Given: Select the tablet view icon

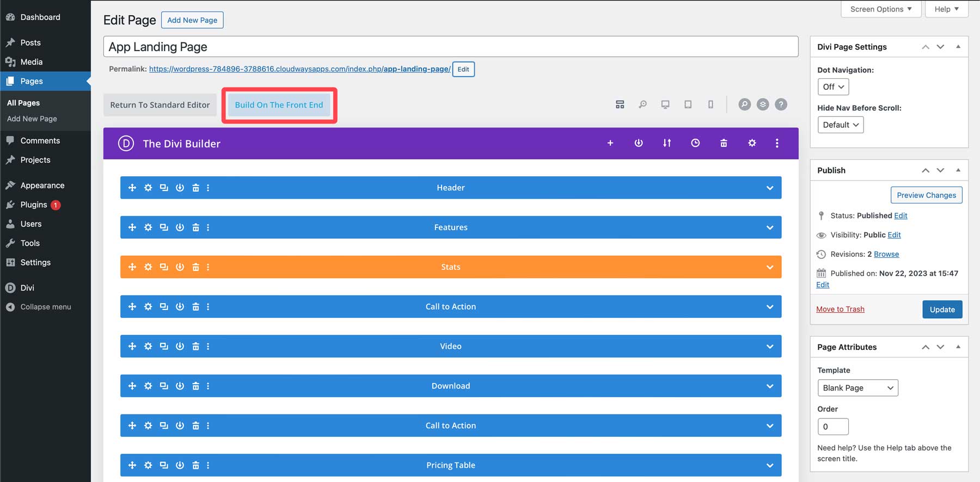Looking at the screenshot, I should [688, 104].
